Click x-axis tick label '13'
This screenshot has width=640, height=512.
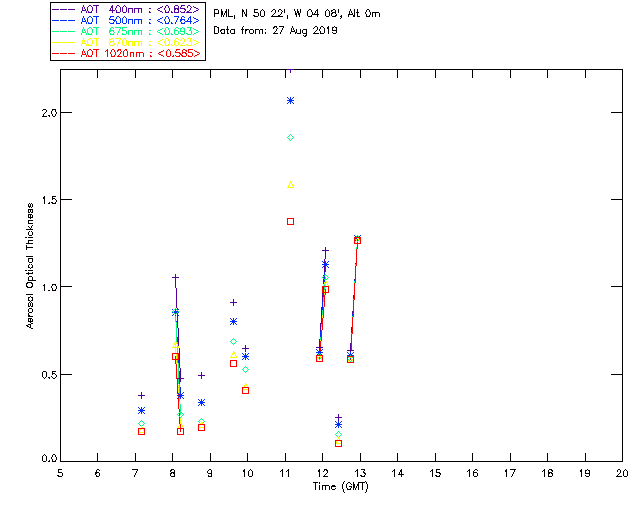[360, 473]
